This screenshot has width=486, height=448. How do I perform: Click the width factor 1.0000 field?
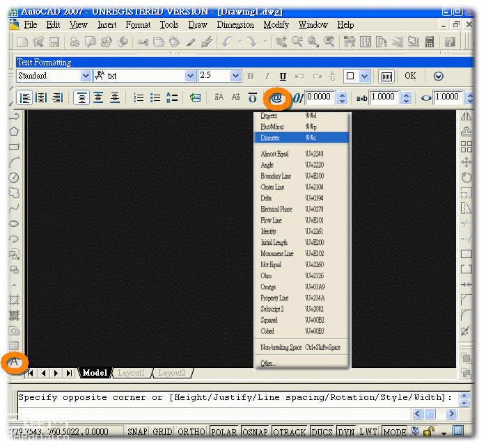click(x=448, y=97)
